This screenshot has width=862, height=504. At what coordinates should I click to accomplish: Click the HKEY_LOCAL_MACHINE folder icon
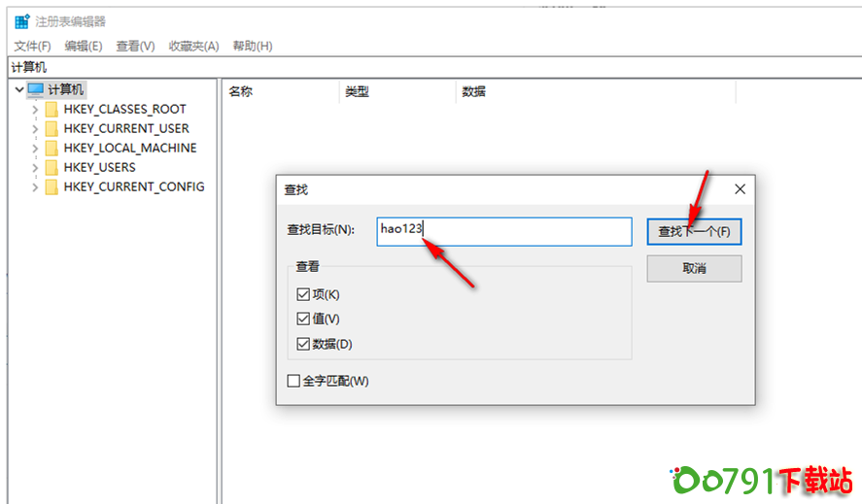click(52, 149)
